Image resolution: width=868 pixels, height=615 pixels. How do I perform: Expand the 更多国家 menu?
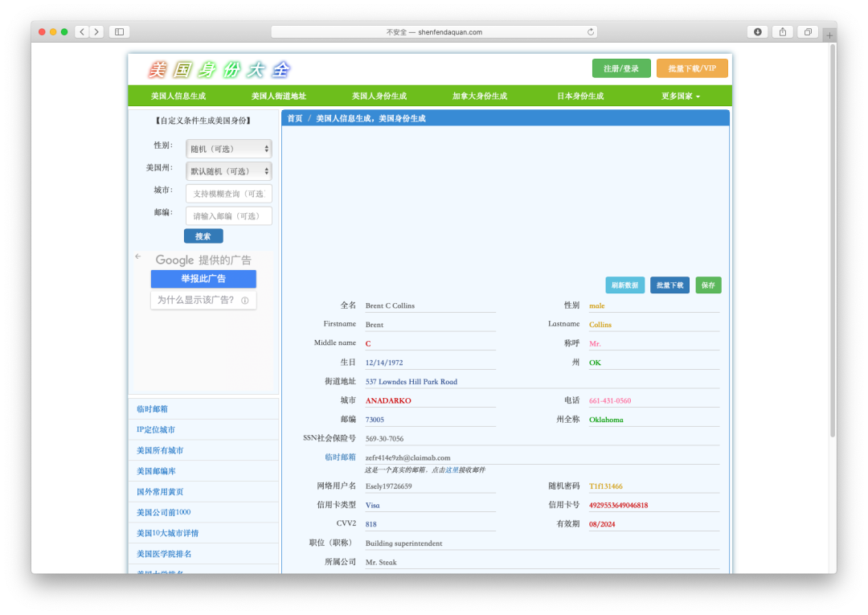click(681, 96)
